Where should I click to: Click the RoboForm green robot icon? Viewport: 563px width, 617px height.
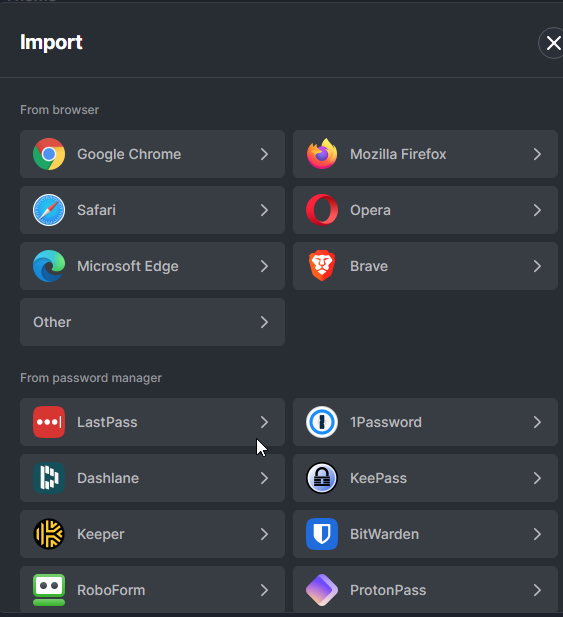click(49, 590)
